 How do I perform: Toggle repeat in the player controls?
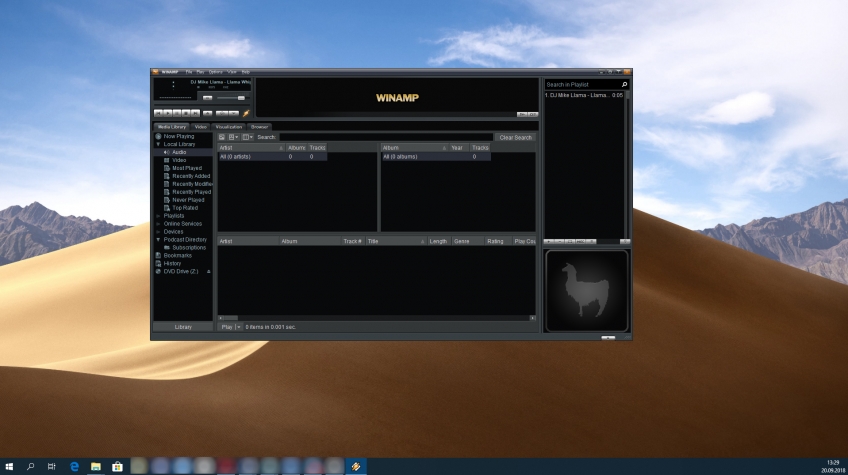tap(234, 113)
